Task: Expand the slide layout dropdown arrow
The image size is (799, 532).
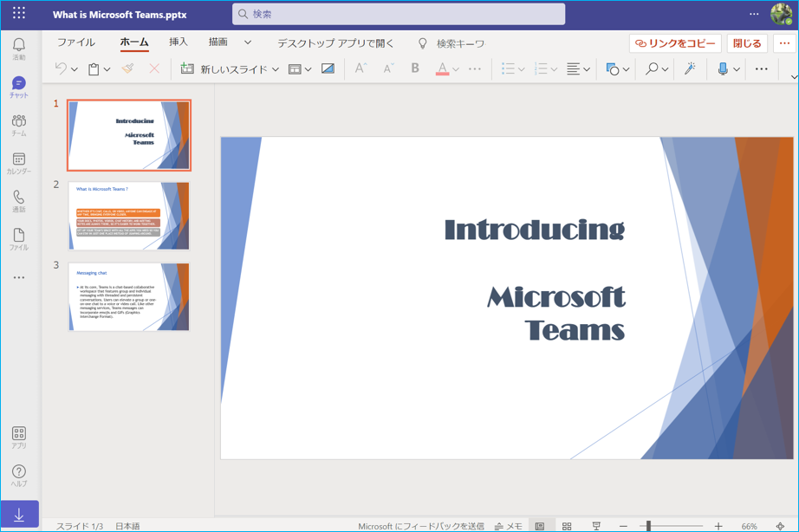Action: [309, 69]
